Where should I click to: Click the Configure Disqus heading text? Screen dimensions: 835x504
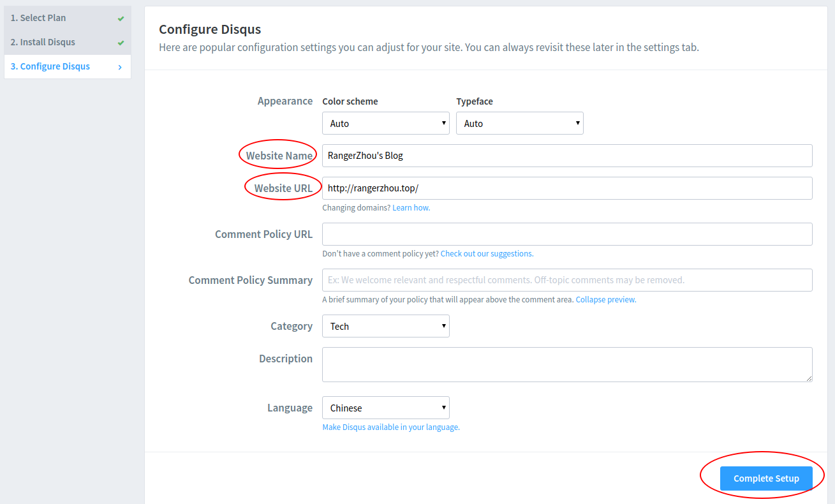[210, 29]
